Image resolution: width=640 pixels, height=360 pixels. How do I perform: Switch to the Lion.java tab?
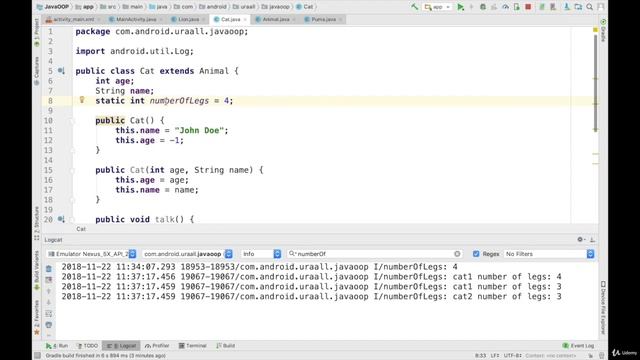pos(188,19)
